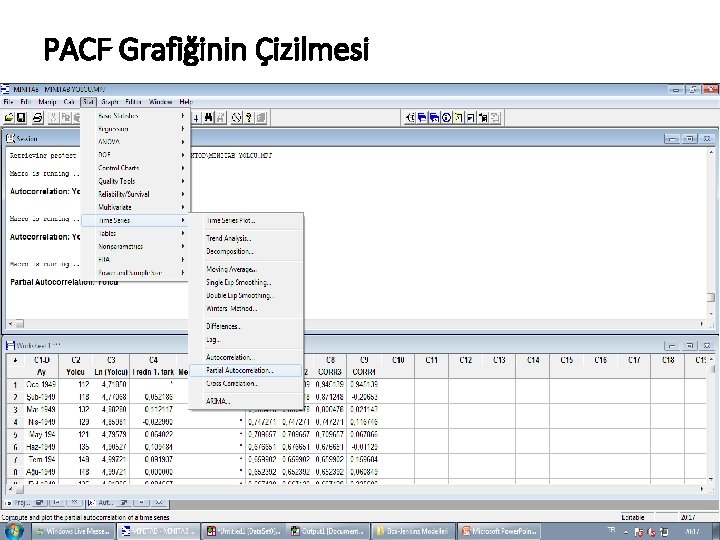The height and width of the screenshot is (540, 720).
Task: Expand the Time Series submenu
Action: 135,220
